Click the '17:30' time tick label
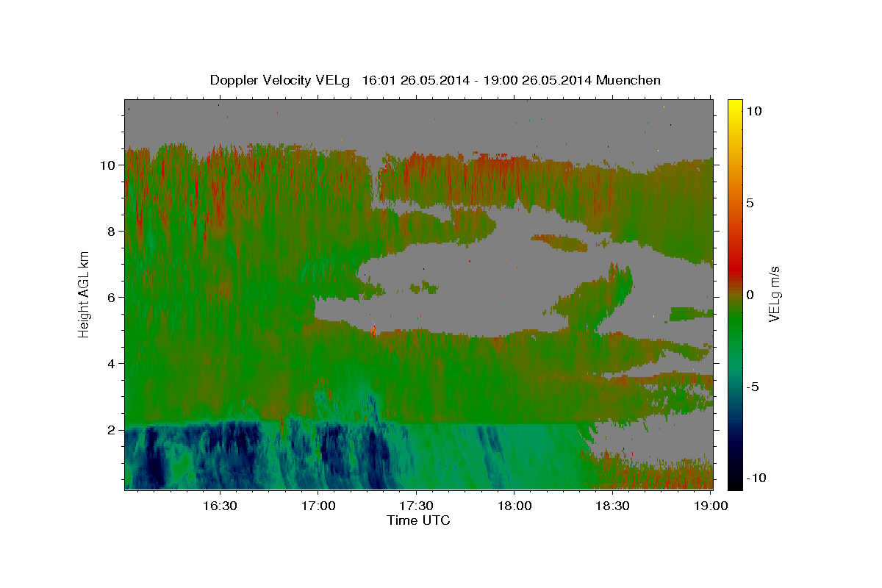This screenshot has width=882, height=588. (416, 506)
